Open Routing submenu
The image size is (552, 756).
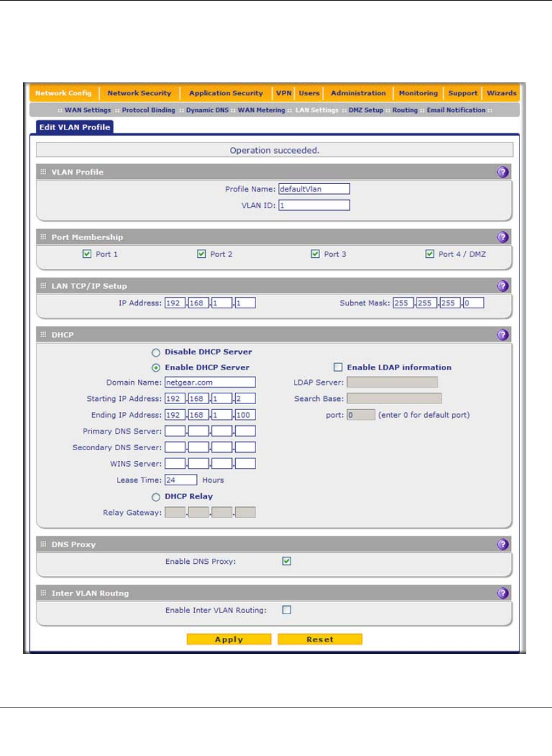[x=405, y=110]
